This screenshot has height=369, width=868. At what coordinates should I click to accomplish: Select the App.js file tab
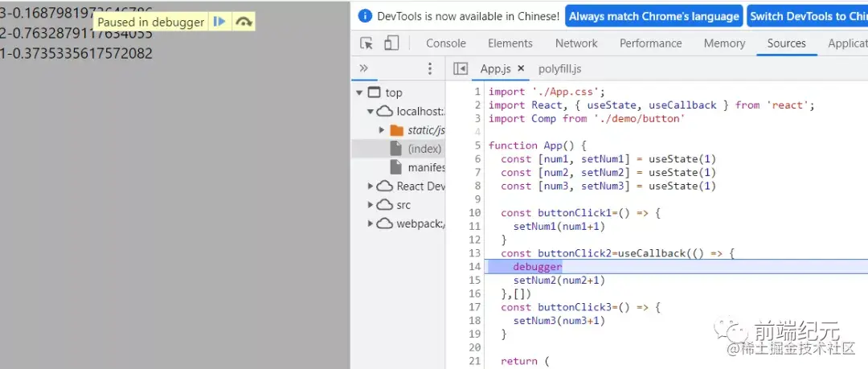[x=495, y=68]
